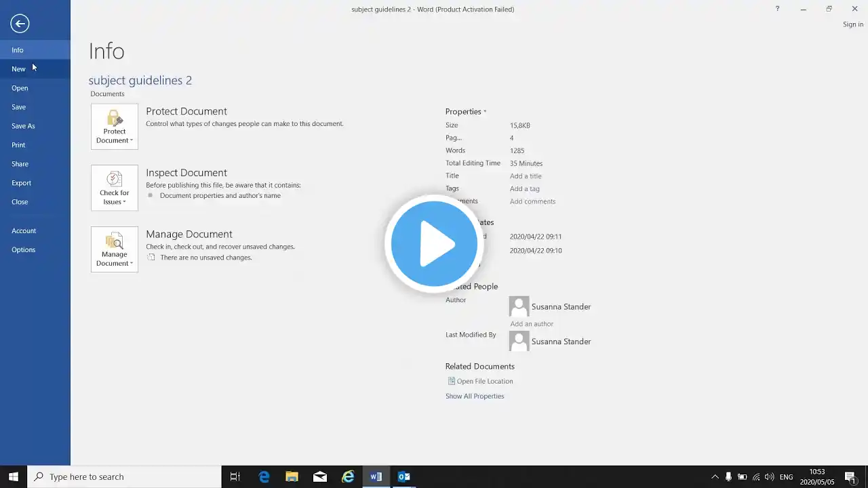Click the subject guidelines 2 document name

tap(140, 80)
